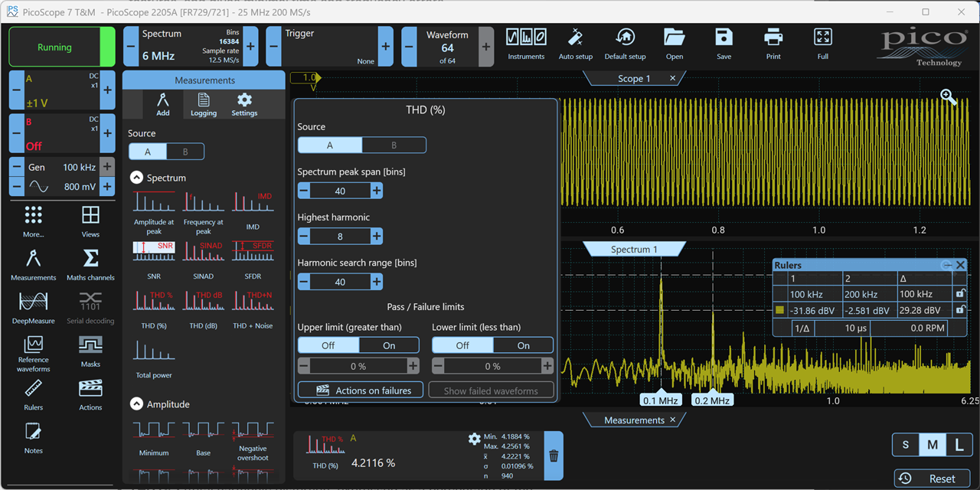Toggle lock on 100 kHz ruler row

pos(960,293)
